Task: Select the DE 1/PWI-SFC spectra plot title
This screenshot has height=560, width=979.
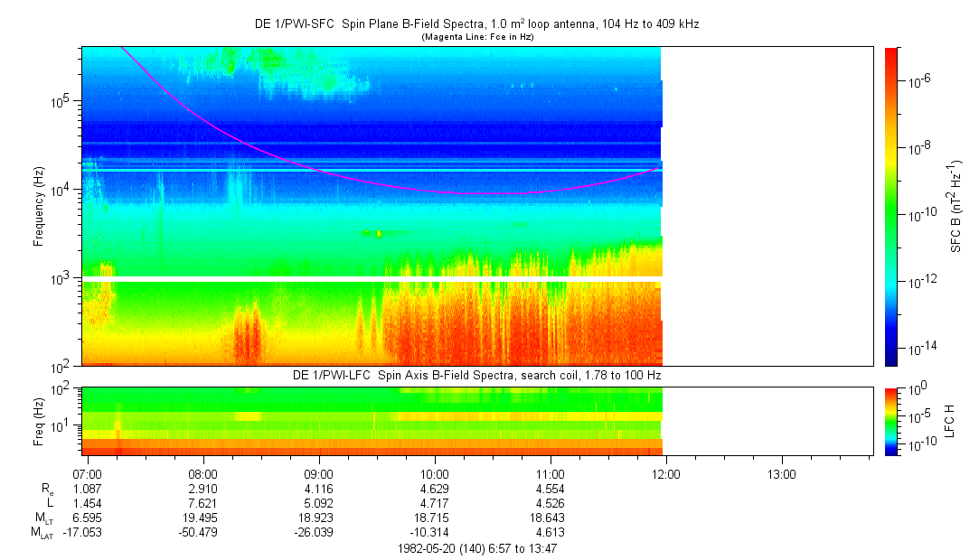Action: pyautogui.click(x=476, y=24)
